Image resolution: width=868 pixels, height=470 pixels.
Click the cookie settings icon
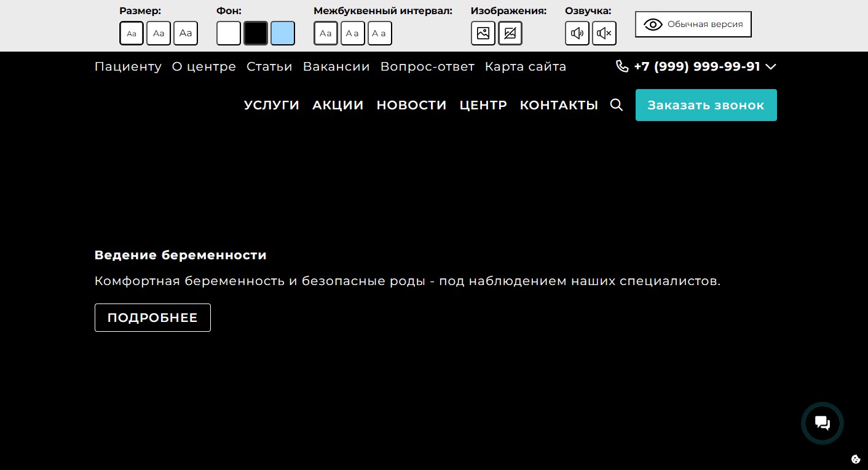(855, 459)
